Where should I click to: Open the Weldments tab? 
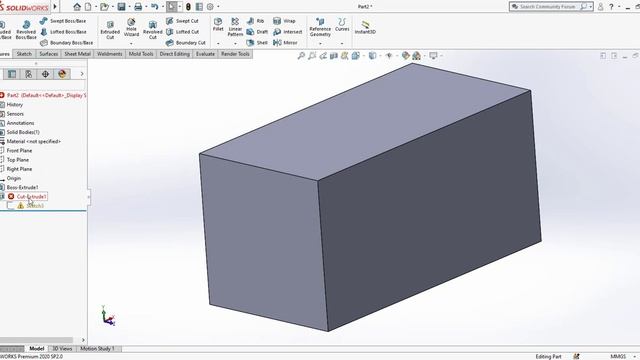point(110,54)
